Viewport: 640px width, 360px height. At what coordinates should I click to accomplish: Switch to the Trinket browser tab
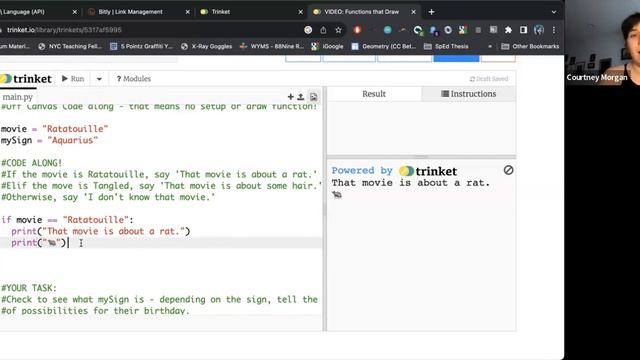(220, 12)
